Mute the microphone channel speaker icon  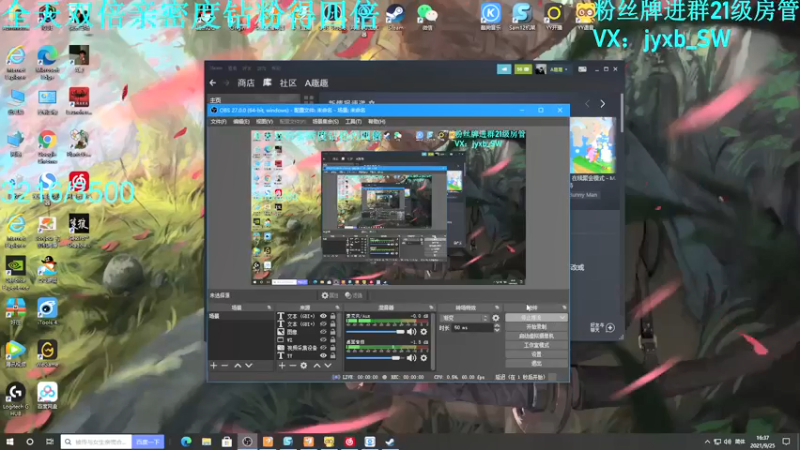tap(411, 332)
